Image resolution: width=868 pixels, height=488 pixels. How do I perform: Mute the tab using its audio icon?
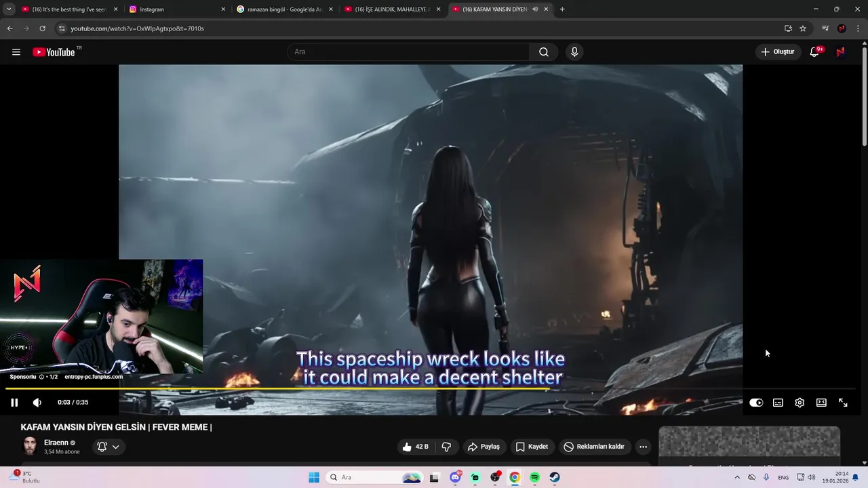tap(534, 9)
